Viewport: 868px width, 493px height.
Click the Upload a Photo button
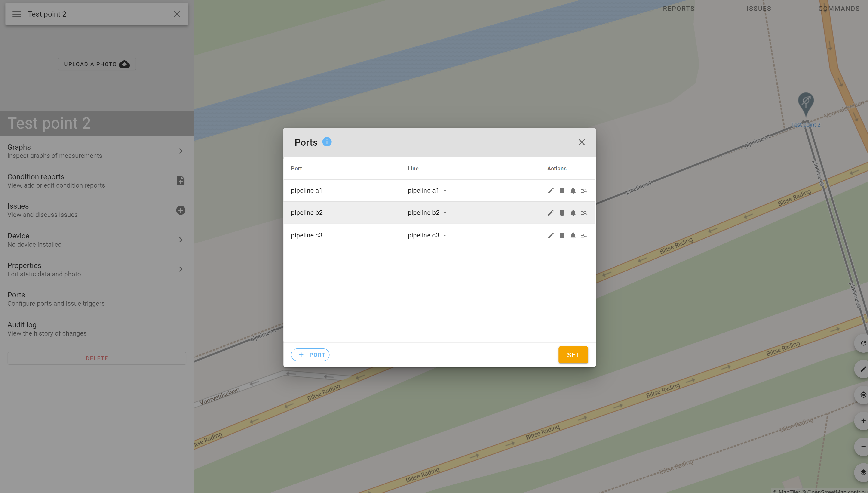96,64
